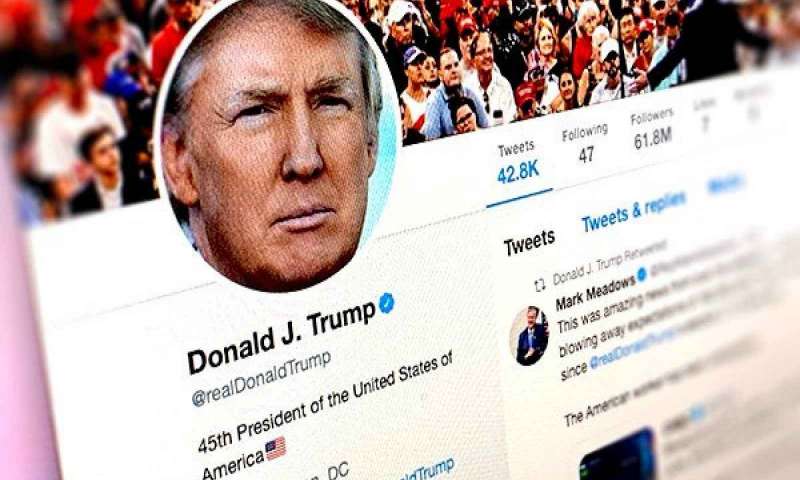Open the blue website link ending in ldTrump
800x480 pixels.
(x=428, y=470)
